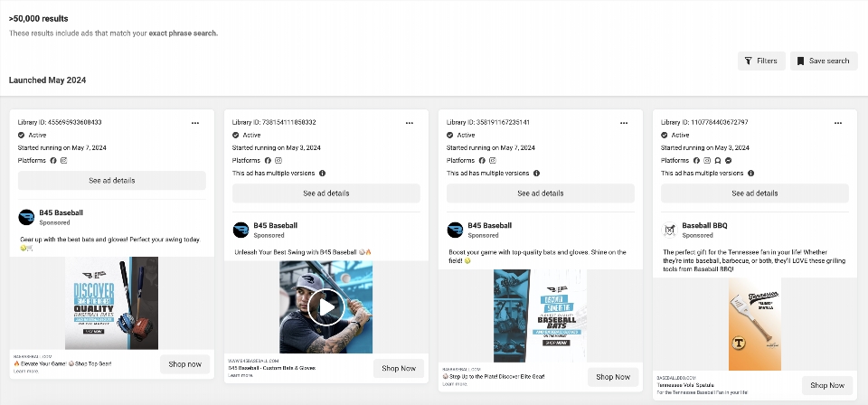
Task: Click Shop Now on 'Custom Bats & Gloves' ad
Action: click(399, 369)
